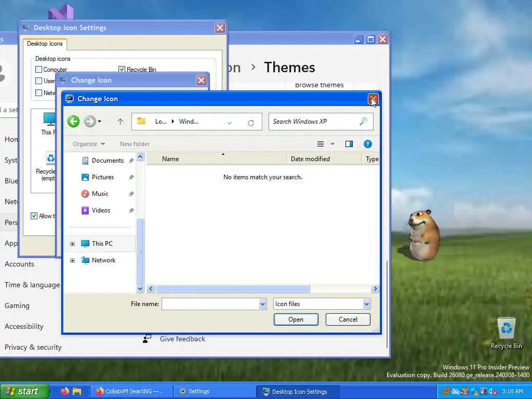Click the Open button

pyautogui.click(x=296, y=320)
